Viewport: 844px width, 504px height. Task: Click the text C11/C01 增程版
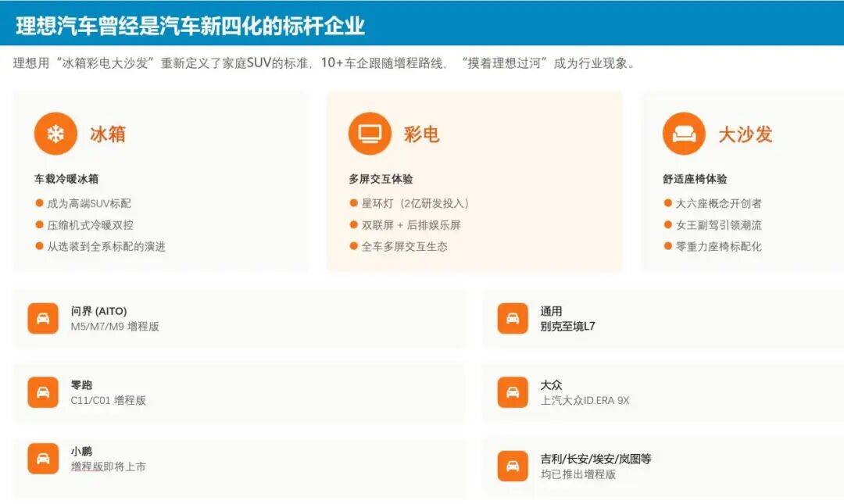[109, 400]
